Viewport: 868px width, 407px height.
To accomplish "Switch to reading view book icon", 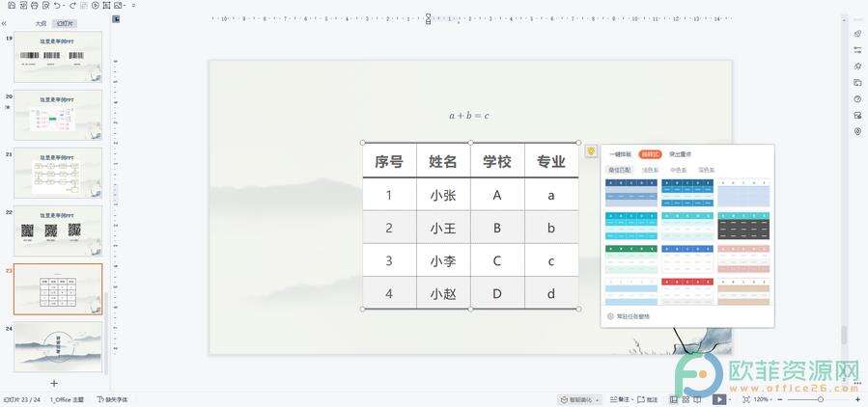I will point(697,400).
